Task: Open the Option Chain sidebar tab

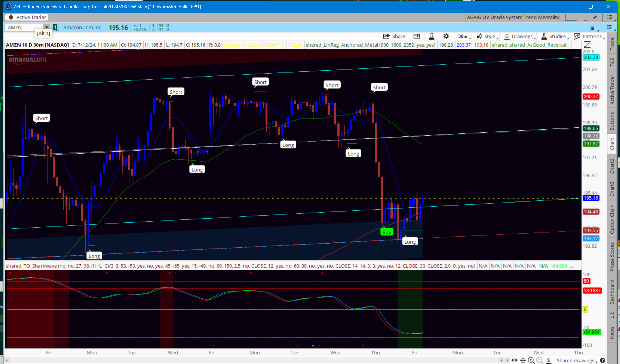Action: [612, 219]
